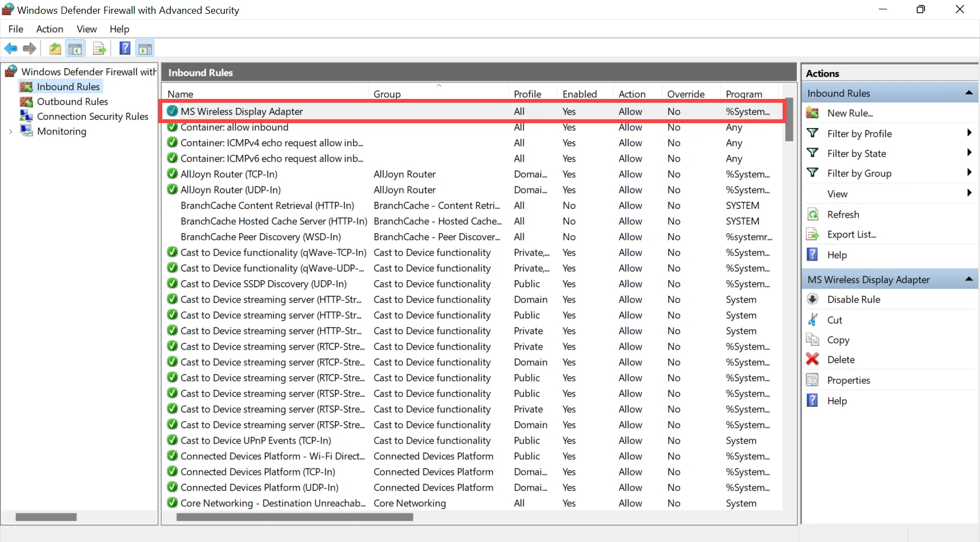The width and height of the screenshot is (980, 542).
Task: Collapse the MS Wireless Display Adapter actions section
Action: coord(969,279)
